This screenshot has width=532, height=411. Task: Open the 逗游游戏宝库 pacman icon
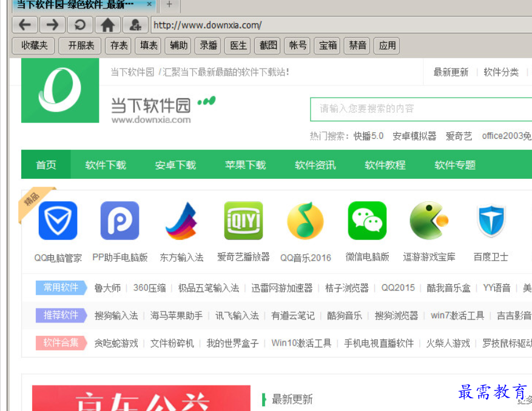[x=429, y=221]
